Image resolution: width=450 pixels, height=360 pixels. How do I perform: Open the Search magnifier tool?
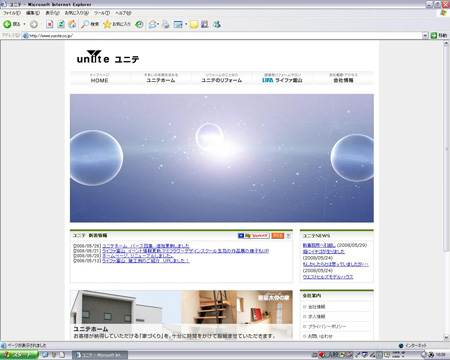tap(85, 24)
